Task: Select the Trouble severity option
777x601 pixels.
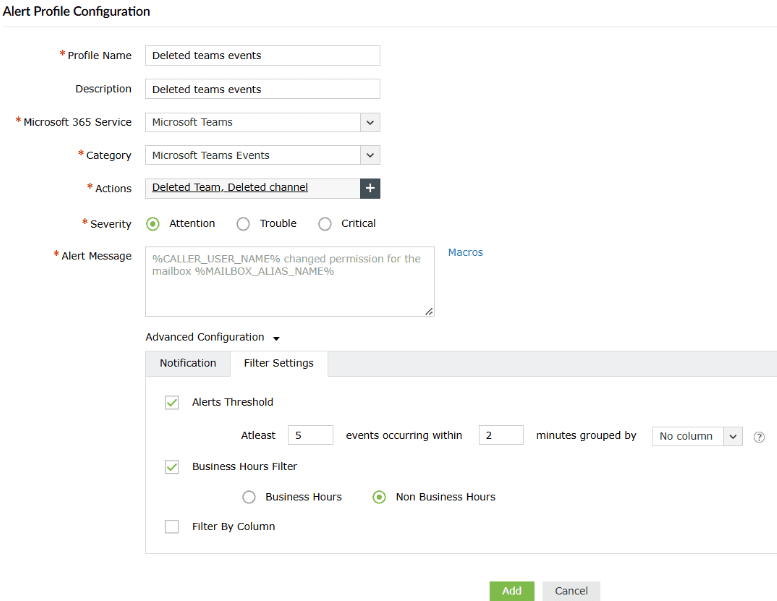Action: 243,224
